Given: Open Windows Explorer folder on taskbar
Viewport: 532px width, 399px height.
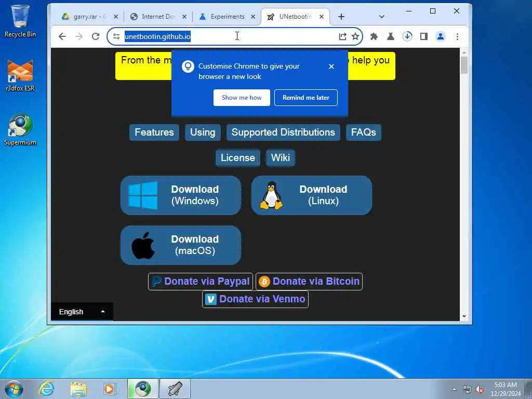Looking at the screenshot, I should tap(78, 389).
